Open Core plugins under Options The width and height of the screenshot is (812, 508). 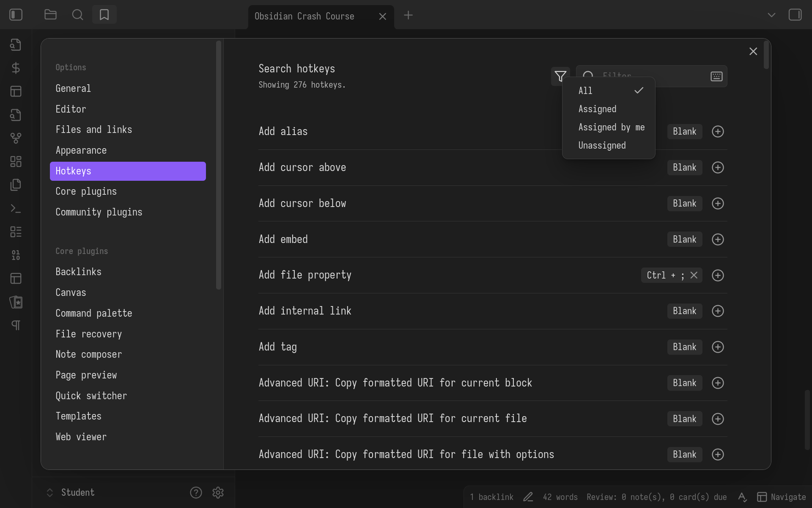(128, 191)
